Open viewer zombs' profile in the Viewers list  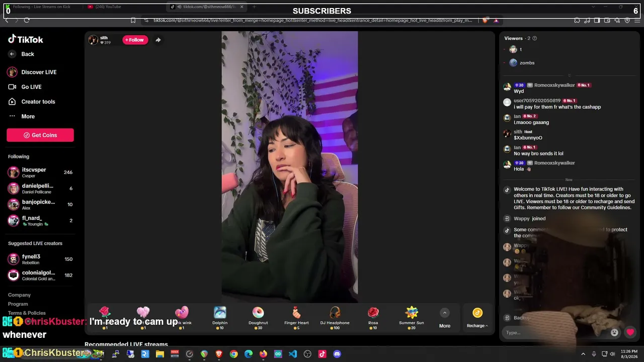522,63
